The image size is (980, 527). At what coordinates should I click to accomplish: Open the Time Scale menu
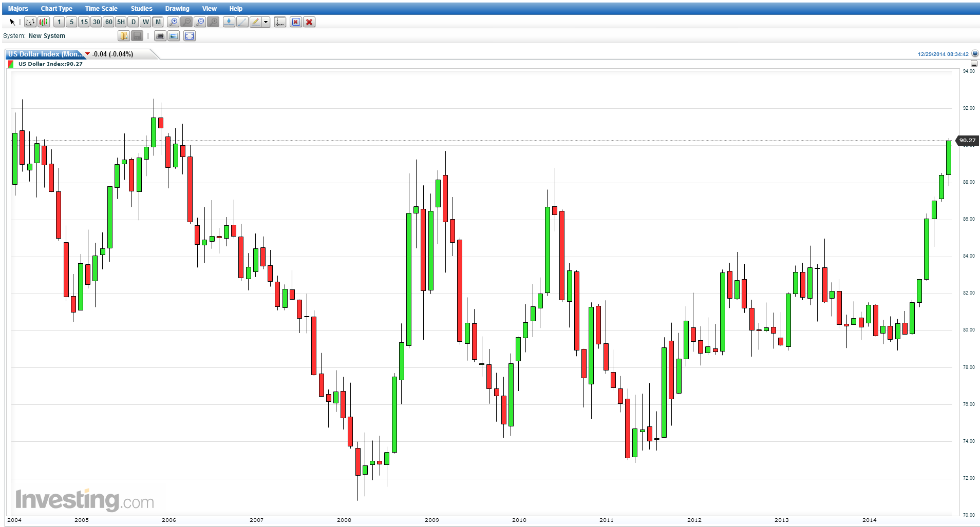pyautogui.click(x=101, y=9)
